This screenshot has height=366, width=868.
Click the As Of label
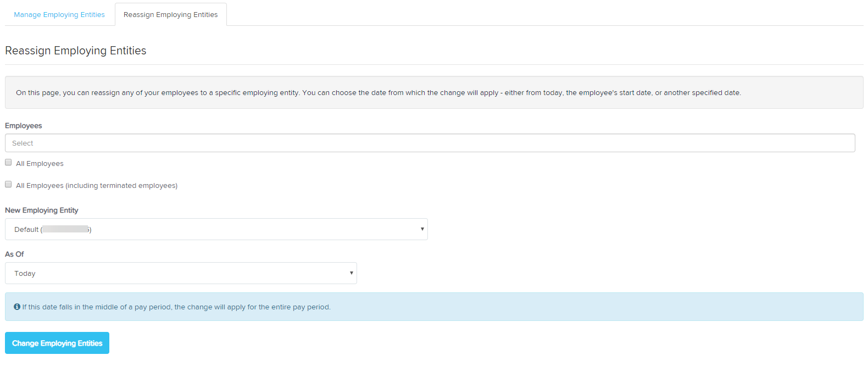click(x=14, y=254)
